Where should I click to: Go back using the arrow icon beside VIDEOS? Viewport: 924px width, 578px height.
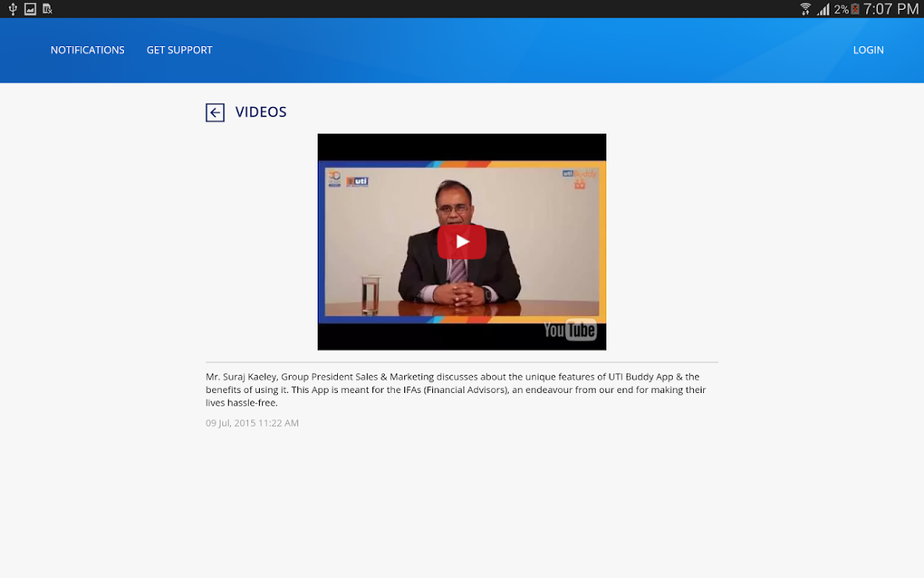(215, 112)
